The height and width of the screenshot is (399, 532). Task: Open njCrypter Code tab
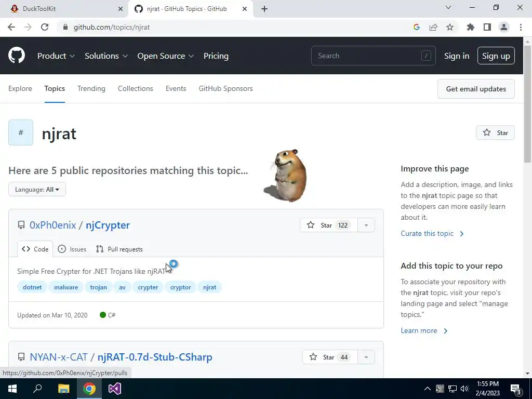[35, 249]
